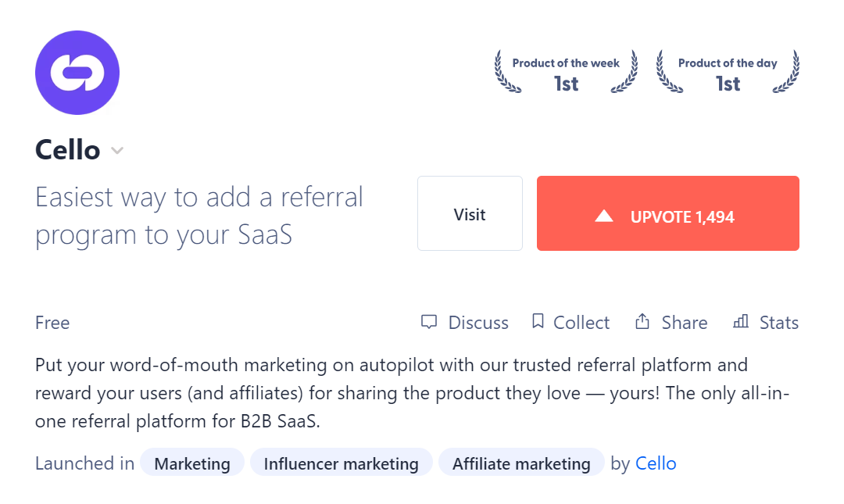Viewport: 844px width, 504px height.
Task: Click the purple Cello logo
Action: point(77,73)
